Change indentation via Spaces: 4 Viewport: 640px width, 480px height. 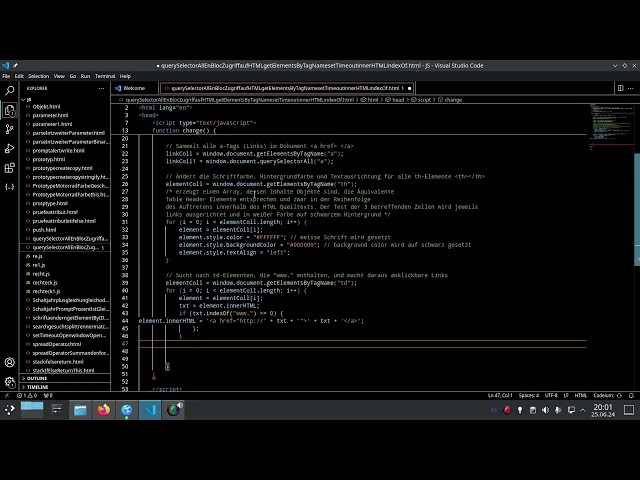coord(529,395)
